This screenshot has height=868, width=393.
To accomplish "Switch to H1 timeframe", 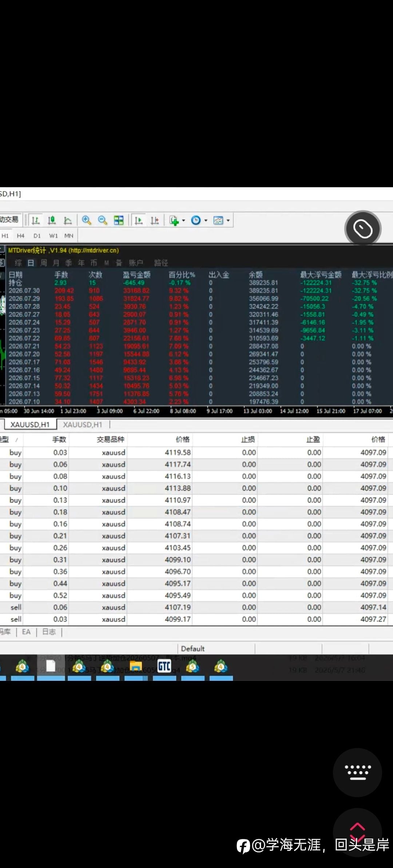I will click(5, 236).
